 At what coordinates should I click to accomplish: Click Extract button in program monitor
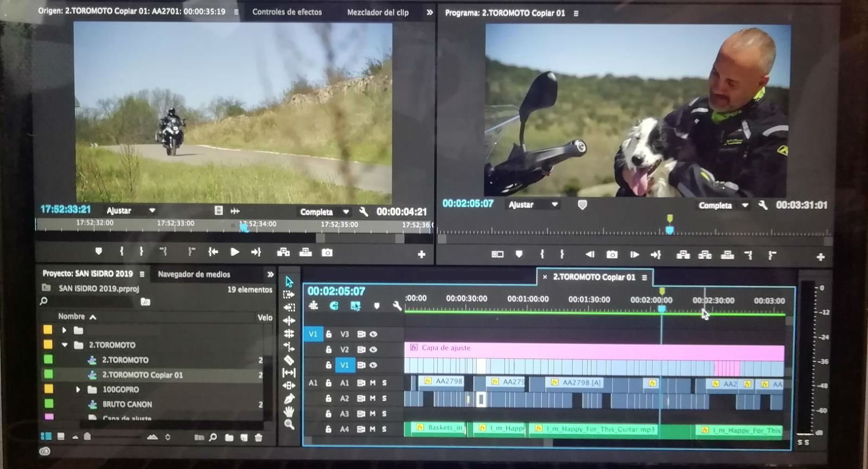pyautogui.click(x=705, y=254)
